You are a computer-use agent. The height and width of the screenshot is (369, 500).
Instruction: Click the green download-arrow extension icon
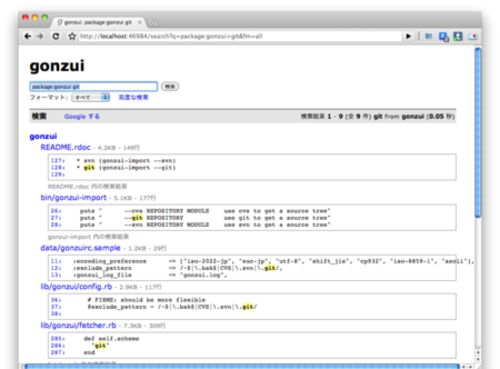click(458, 36)
